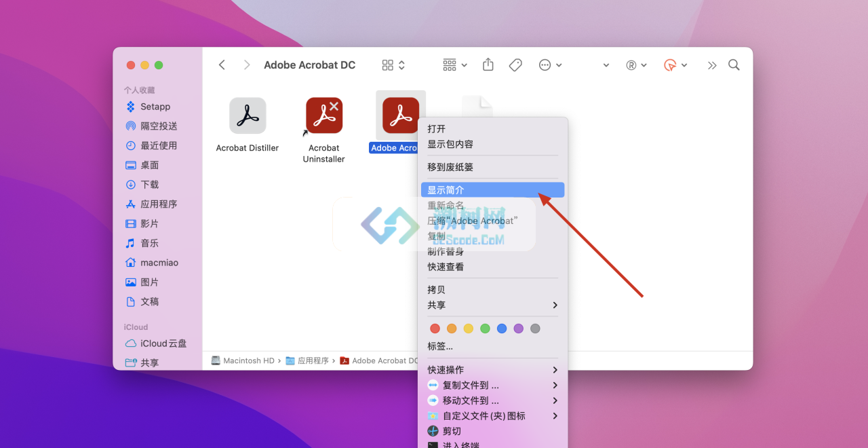Click Adobe Acrobat DC in path bar
The image size is (868, 448).
point(379,361)
